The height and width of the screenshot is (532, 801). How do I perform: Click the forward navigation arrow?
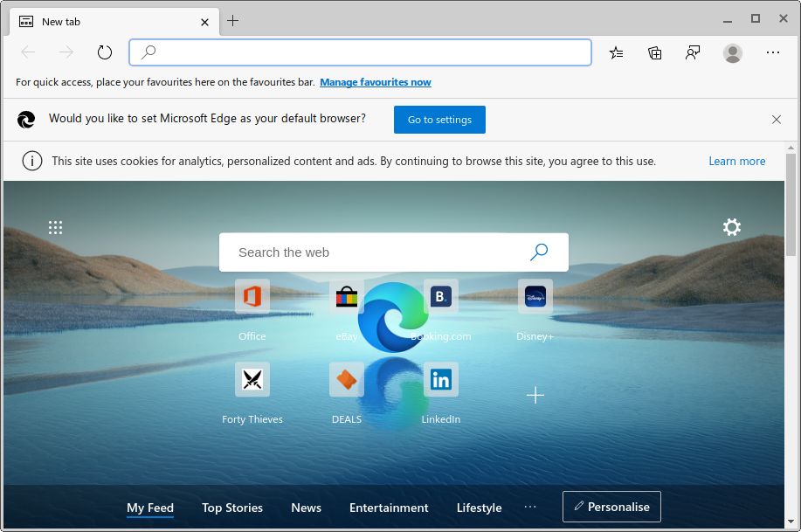pos(66,52)
